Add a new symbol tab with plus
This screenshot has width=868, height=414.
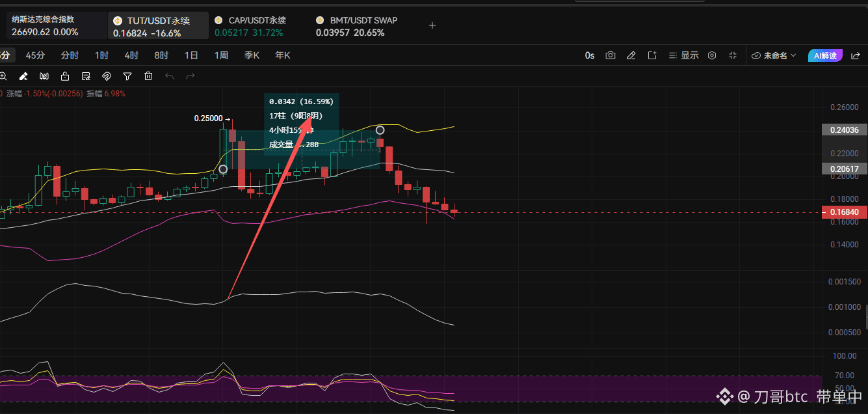pos(432,25)
